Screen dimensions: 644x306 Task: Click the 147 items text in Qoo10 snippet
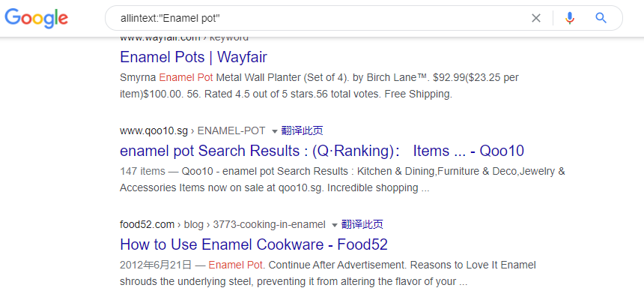click(x=142, y=171)
